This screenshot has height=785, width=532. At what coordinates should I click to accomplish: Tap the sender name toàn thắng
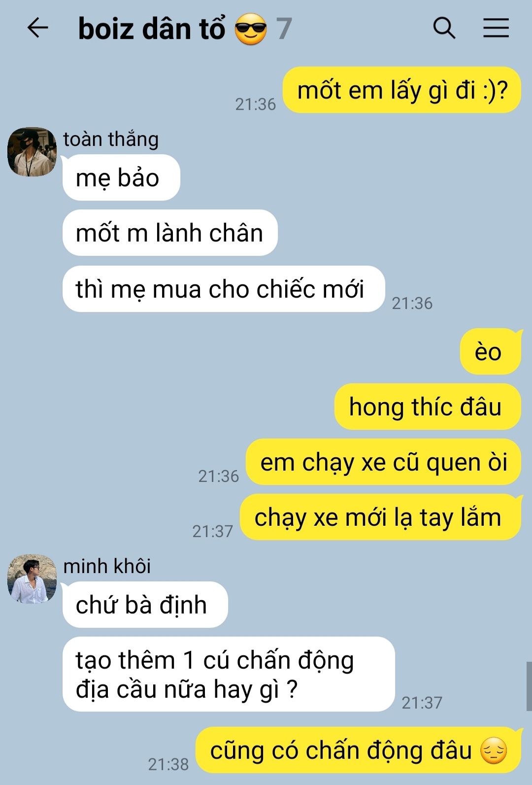(x=111, y=139)
